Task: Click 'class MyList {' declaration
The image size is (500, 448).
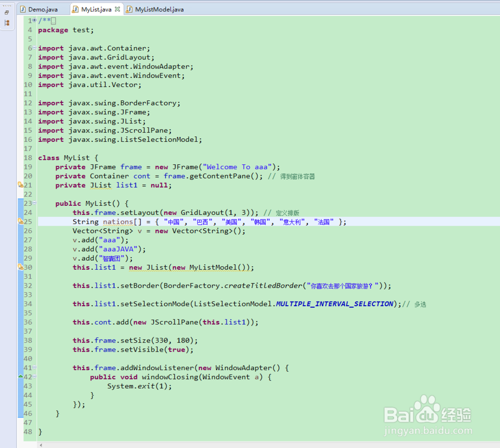Action: pos(68,158)
